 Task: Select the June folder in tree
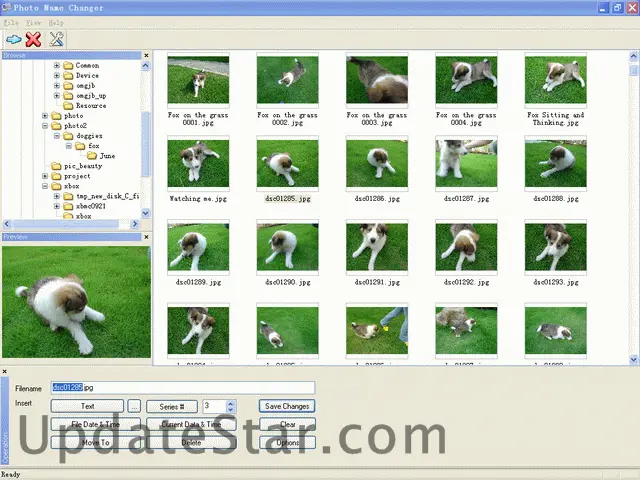[x=107, y=156]
